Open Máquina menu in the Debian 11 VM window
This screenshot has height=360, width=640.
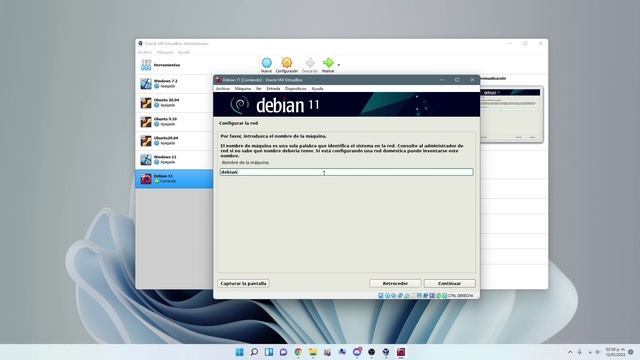[x=242, y=89]
